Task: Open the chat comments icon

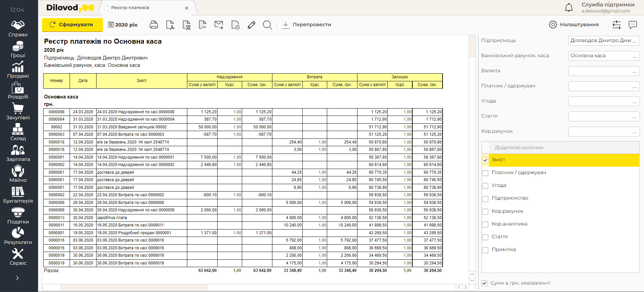Action: (633, 25)
